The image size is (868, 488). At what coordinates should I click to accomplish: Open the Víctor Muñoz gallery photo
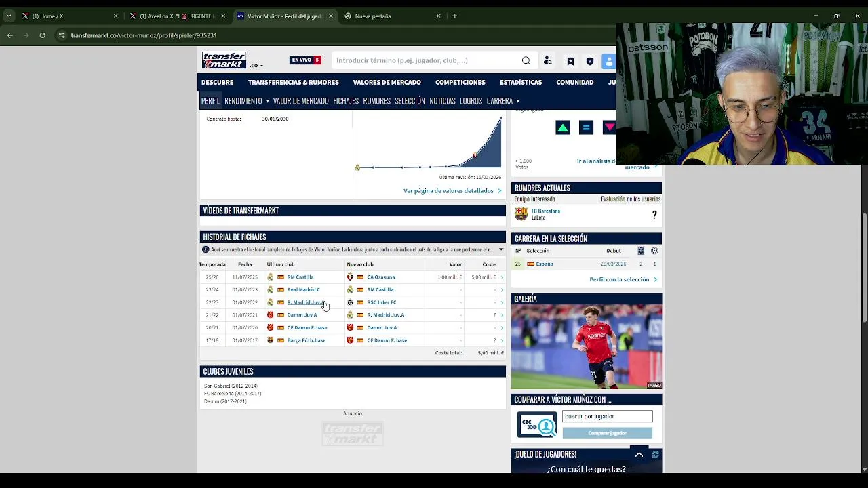587,347
